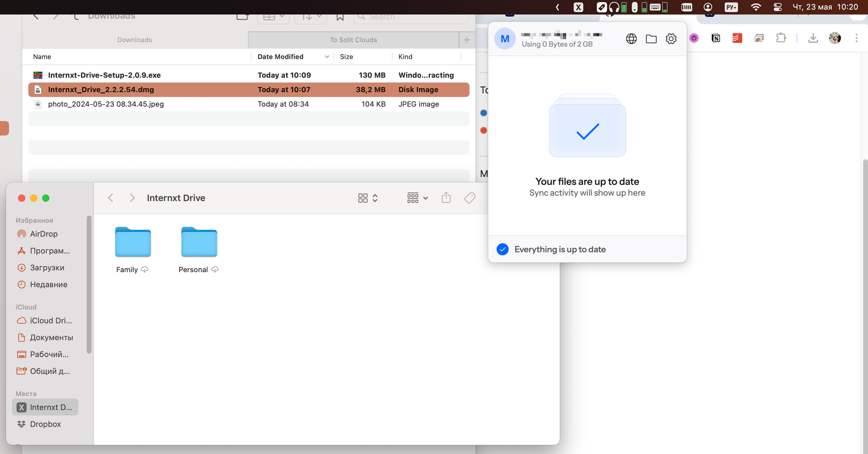868x454 pixels.
Task: Open Internxt Drive in web browser (globe icon)
Action: pyautogui.click(x=631, y=39)
